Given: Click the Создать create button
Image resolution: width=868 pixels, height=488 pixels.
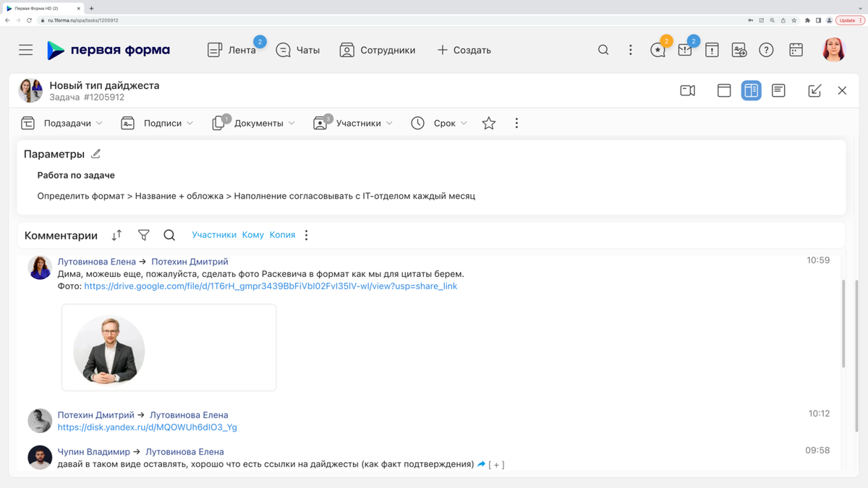Looking at the screenshot, I should point(464,50).
